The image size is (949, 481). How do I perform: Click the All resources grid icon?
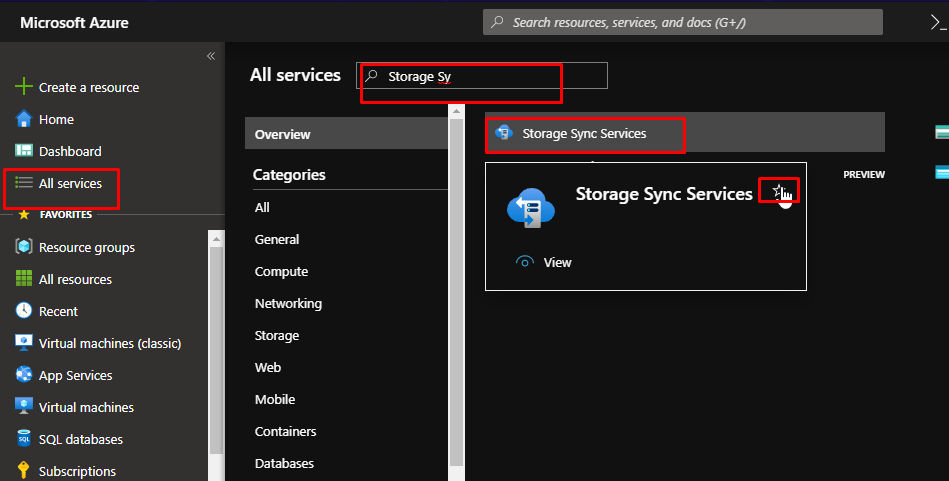[24, 278]
